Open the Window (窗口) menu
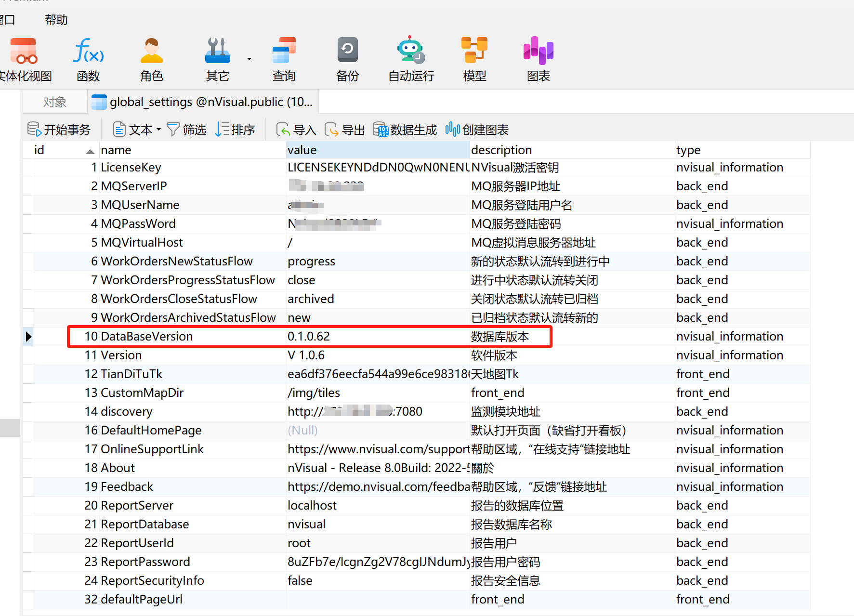This screenshot has height=616, width=854. (x=8, y=20)
